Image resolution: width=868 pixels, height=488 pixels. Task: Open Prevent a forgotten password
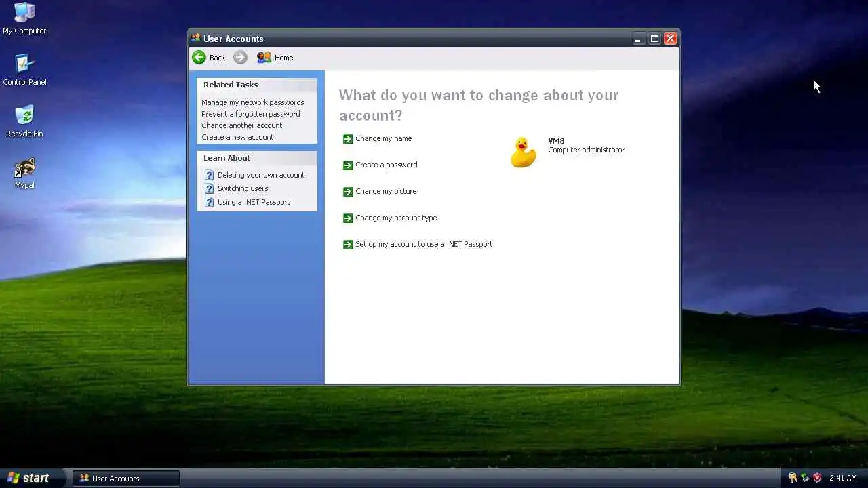[250, 114]
